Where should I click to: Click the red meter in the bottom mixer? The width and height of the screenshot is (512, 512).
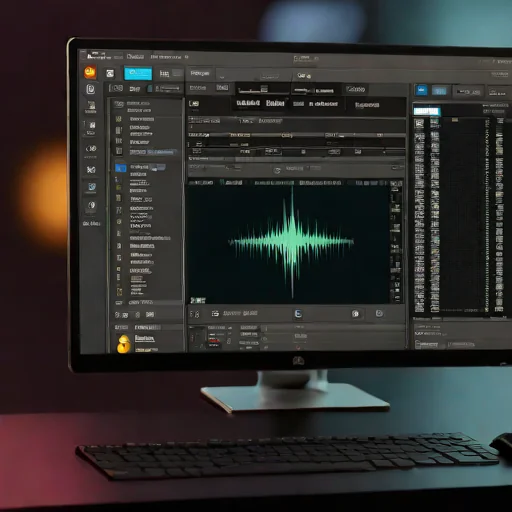(214, 341)
